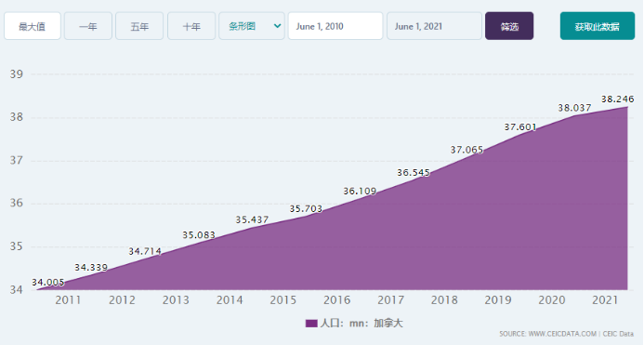Click the 39 y-axis label
The width and height of the screenshot is (644, 345).
pos(17,74)
